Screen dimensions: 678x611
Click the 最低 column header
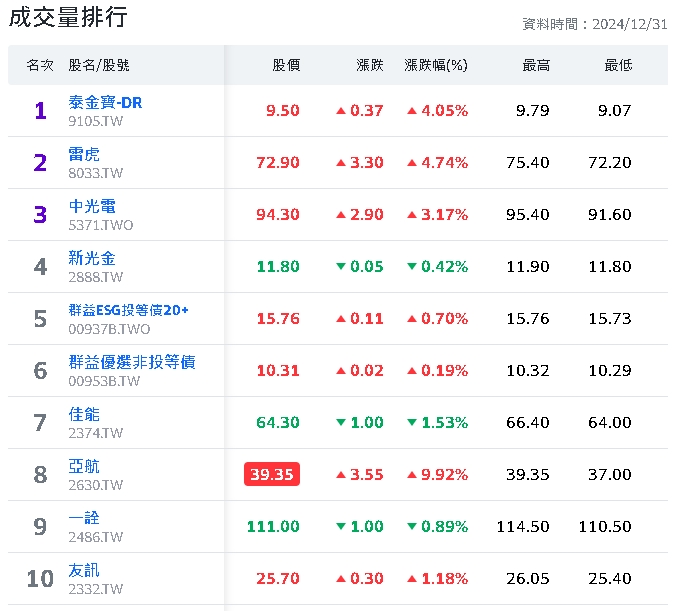618,65
